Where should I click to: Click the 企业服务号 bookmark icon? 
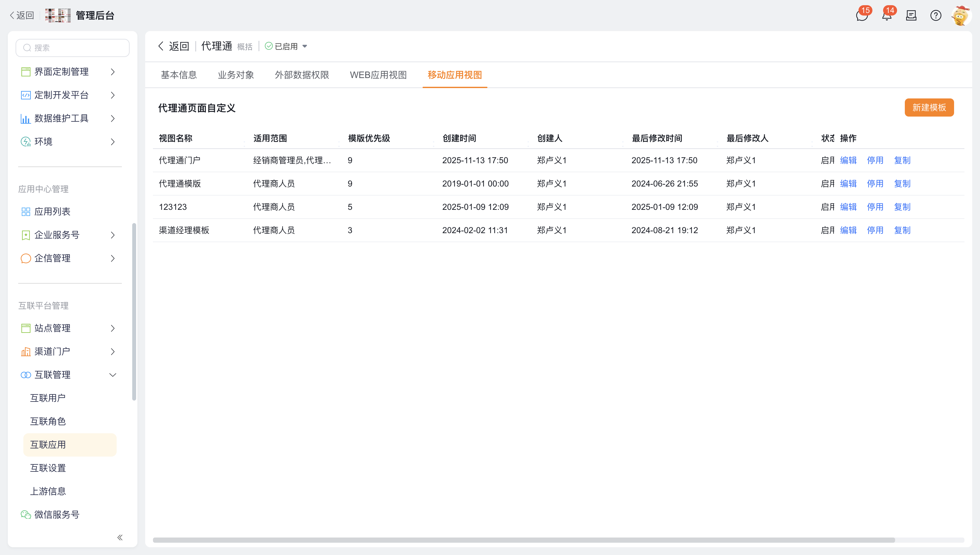tap(26, 235)
